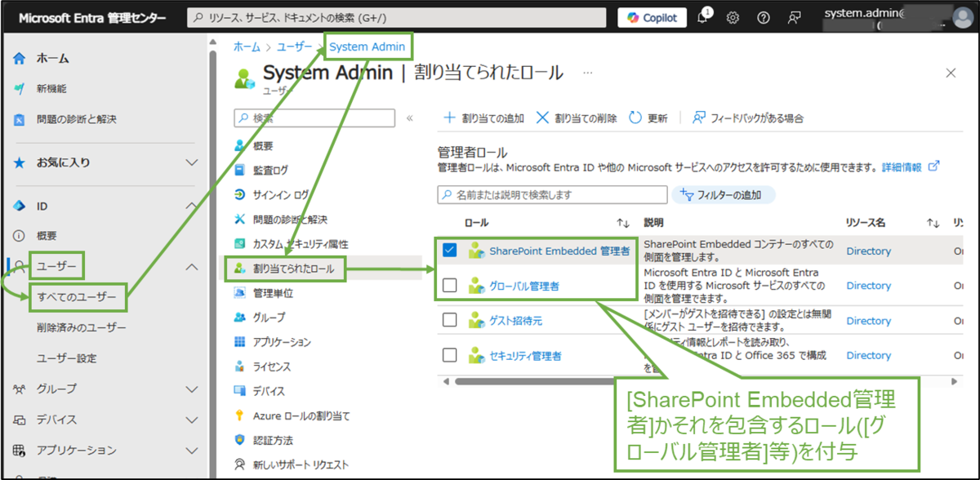Expand the デバイス section chevron
The image size is (980, 480).
click(x=192, y=420)
